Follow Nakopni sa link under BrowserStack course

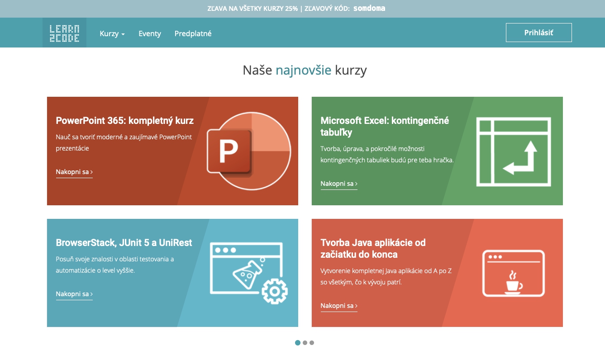[x=74, y=294]
